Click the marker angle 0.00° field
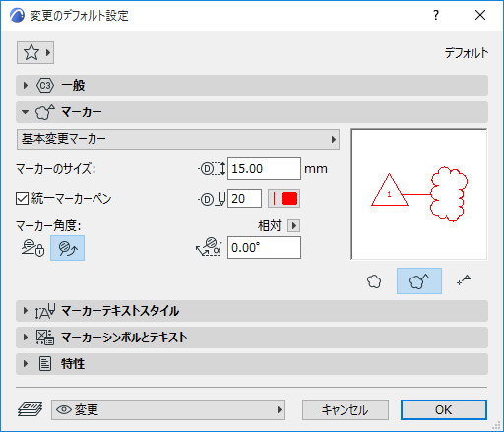Viewport: 504px width, 432px height. pyautogui.click(x=264, y=248)
